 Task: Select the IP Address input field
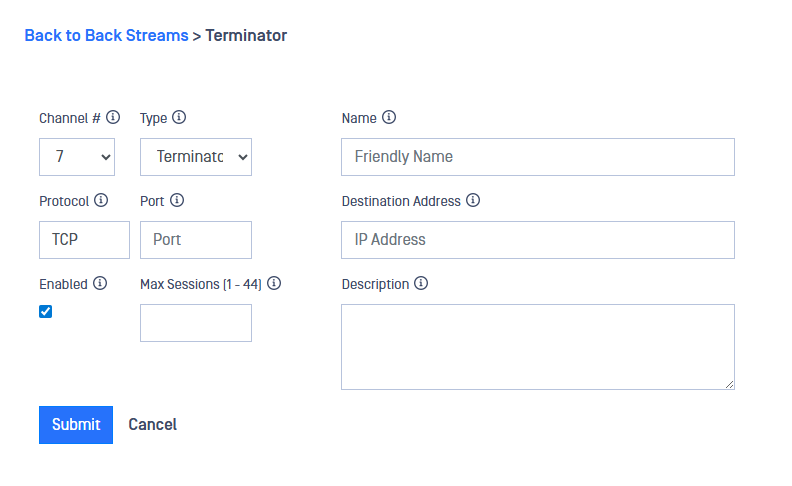538,240
